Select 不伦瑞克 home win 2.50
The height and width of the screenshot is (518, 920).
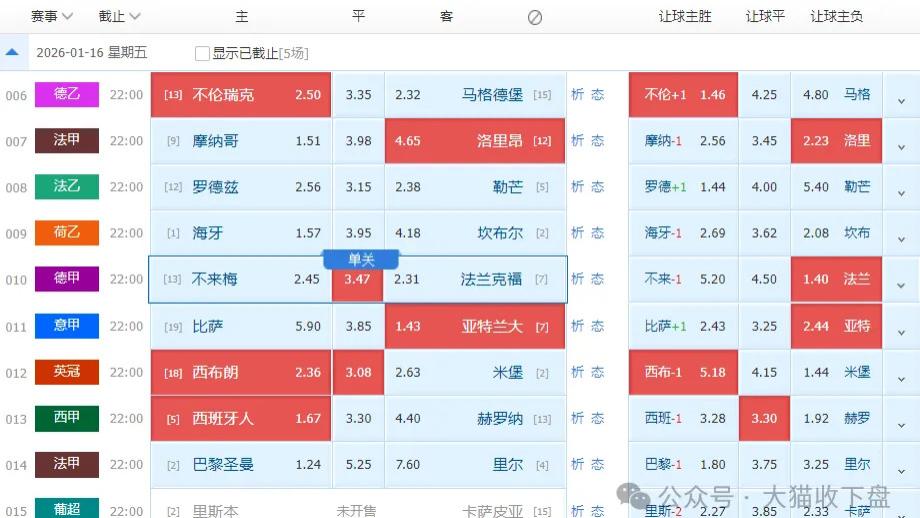pyautogui.click(x=241, y=94)
